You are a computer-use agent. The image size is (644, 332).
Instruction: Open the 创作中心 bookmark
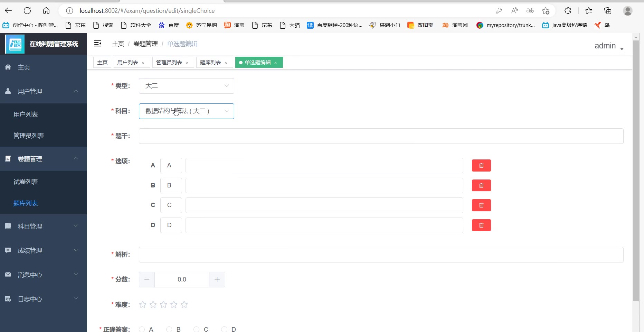pyautogui.click(x=30, y=25)
